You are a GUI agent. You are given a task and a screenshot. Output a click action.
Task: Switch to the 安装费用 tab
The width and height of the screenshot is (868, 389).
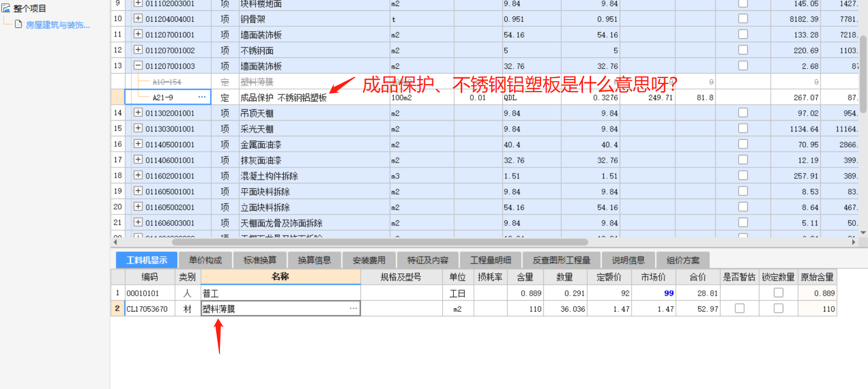coord(369,260)
